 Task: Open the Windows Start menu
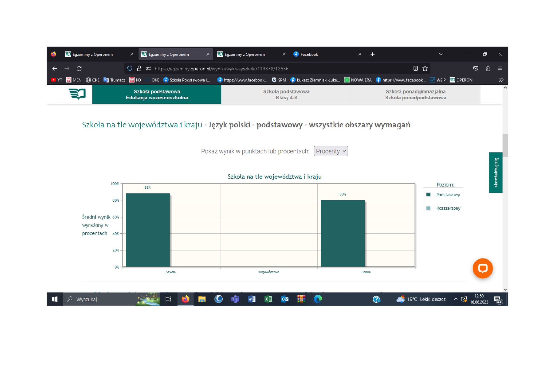(x=55, y=299)
